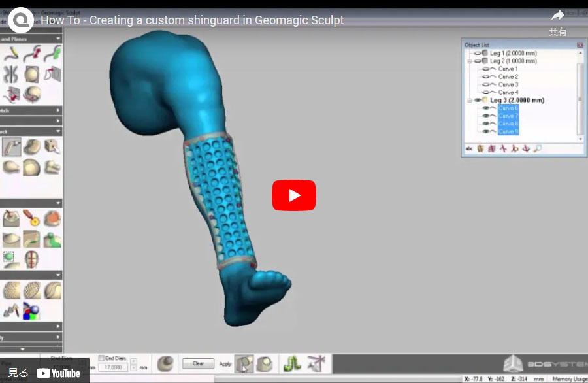Toggle visibility eye for Curve 1
Image resolution: width=588 pixels, height=383 pixels.
pos(486,69)
